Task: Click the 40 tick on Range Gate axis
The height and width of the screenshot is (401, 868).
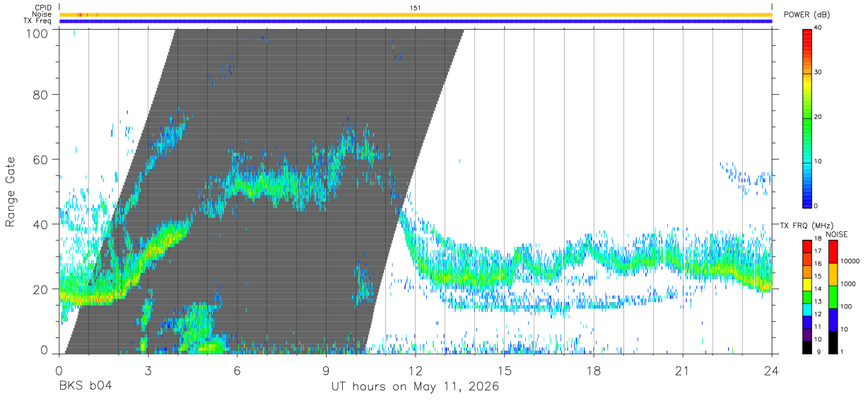Action: coord(42,224)
